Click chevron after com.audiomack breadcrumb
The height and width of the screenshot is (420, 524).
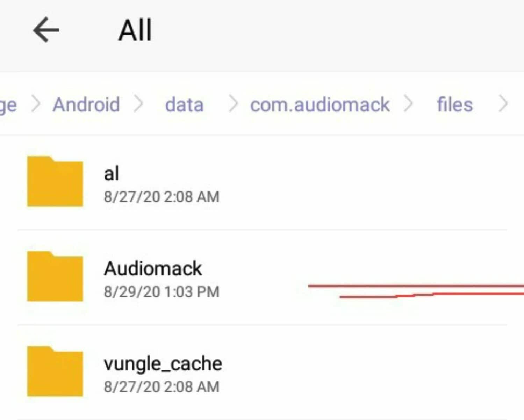(408, 104)
